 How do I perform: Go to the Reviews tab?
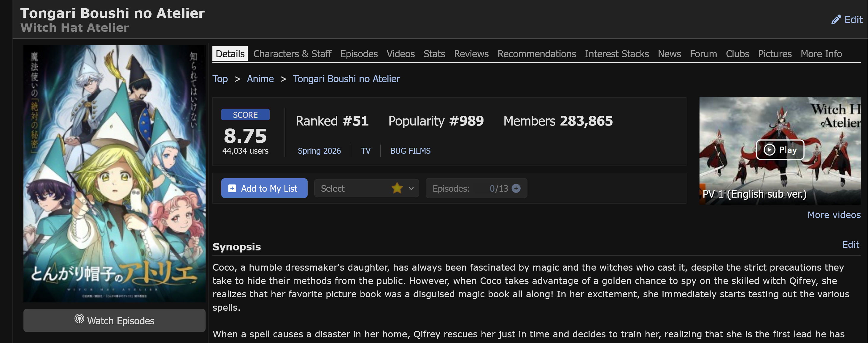471,54
